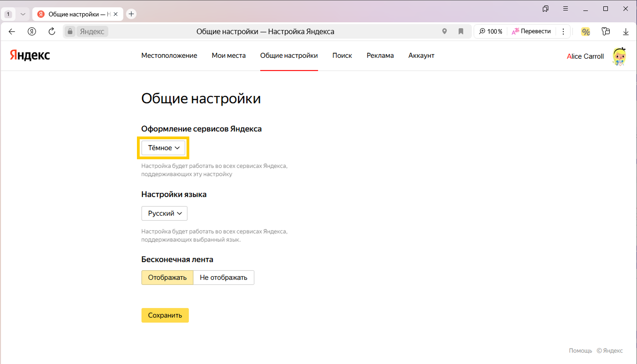The height and width of the screenshot is (364, 637).
Task: Open a new tab with plus icon
Action: [x=131, y=14]
